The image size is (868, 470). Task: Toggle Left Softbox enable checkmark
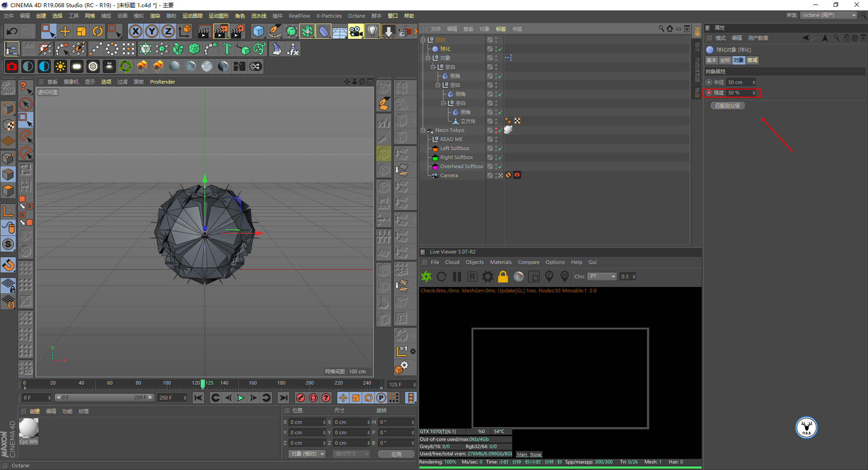(500, 149)
